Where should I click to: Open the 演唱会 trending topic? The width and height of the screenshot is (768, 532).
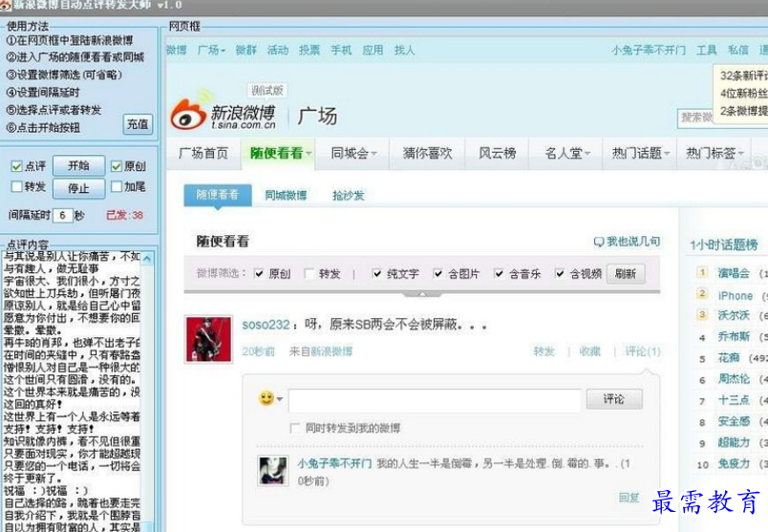pos(734,273)
